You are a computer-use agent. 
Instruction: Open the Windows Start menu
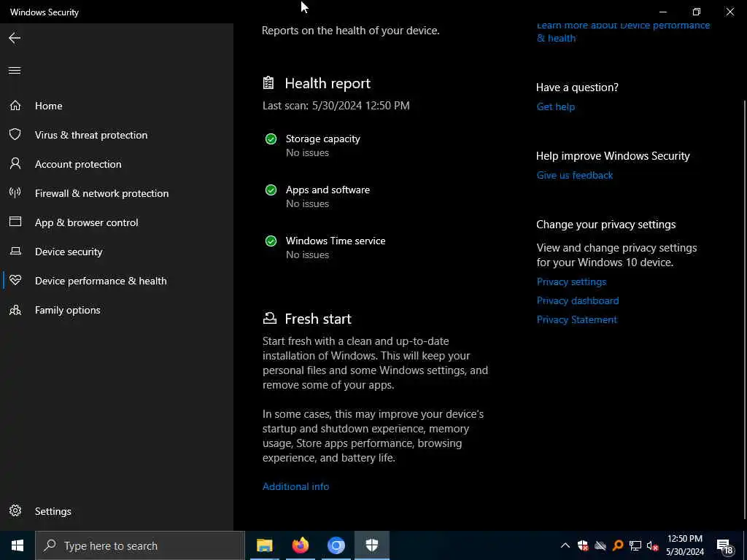[x=18, y=545]
